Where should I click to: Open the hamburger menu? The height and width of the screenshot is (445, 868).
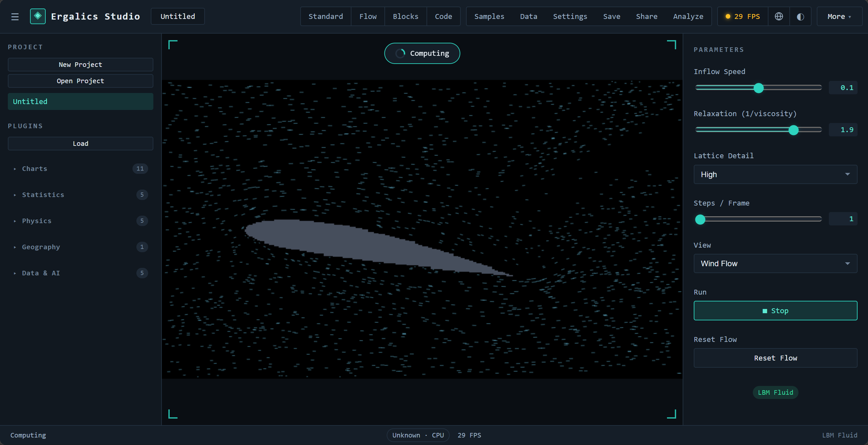pos(15,17)
